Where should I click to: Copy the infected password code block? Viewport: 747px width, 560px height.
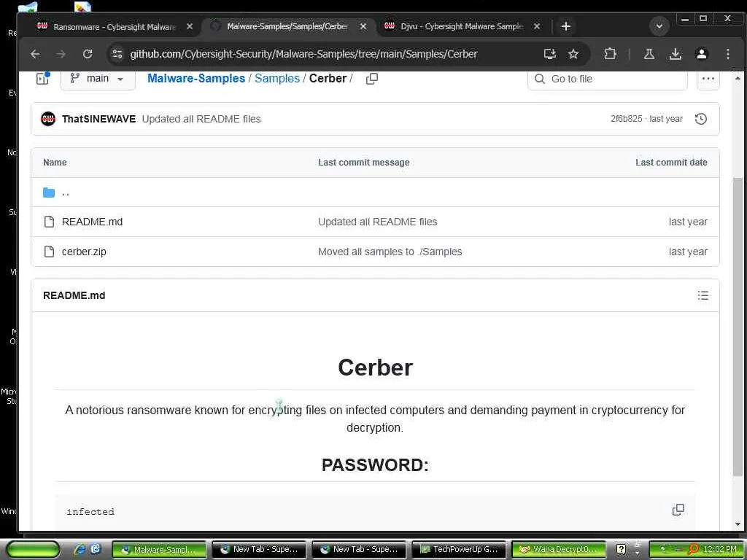click(x=678, y=510)
